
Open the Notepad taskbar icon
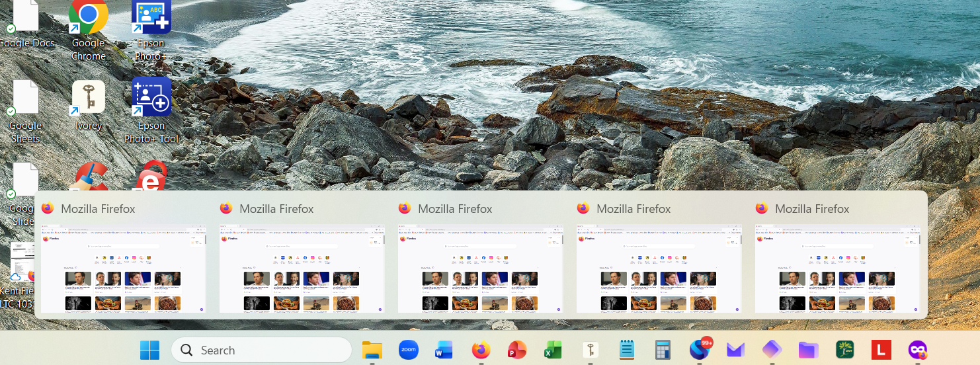[x=626, y=350]
